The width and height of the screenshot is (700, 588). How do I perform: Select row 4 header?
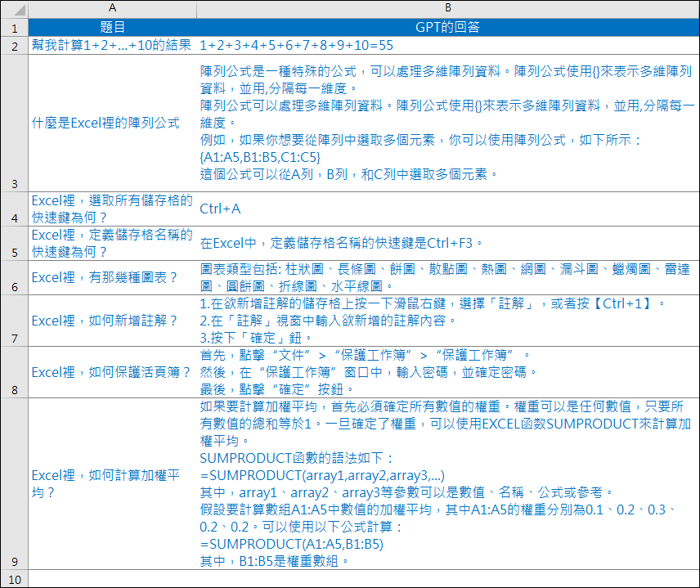[x=14, y=209]
